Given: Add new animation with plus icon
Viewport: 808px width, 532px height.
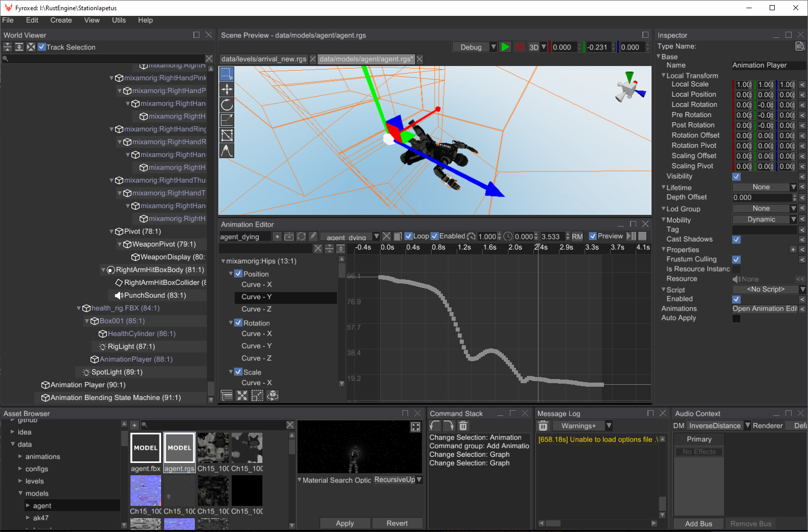Looking at the screenshot, I should [x=277, y=236].
